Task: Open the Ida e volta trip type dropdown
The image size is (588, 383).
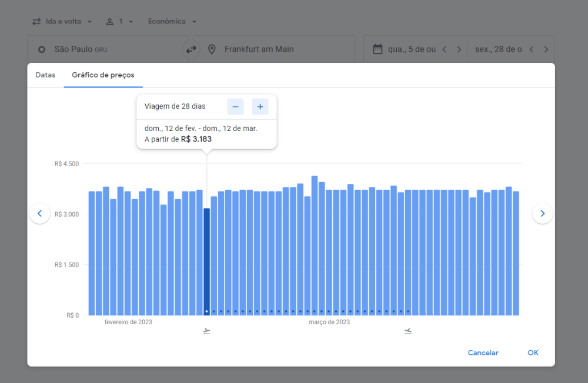Action: pyautogui.click(x=62, y=22)
